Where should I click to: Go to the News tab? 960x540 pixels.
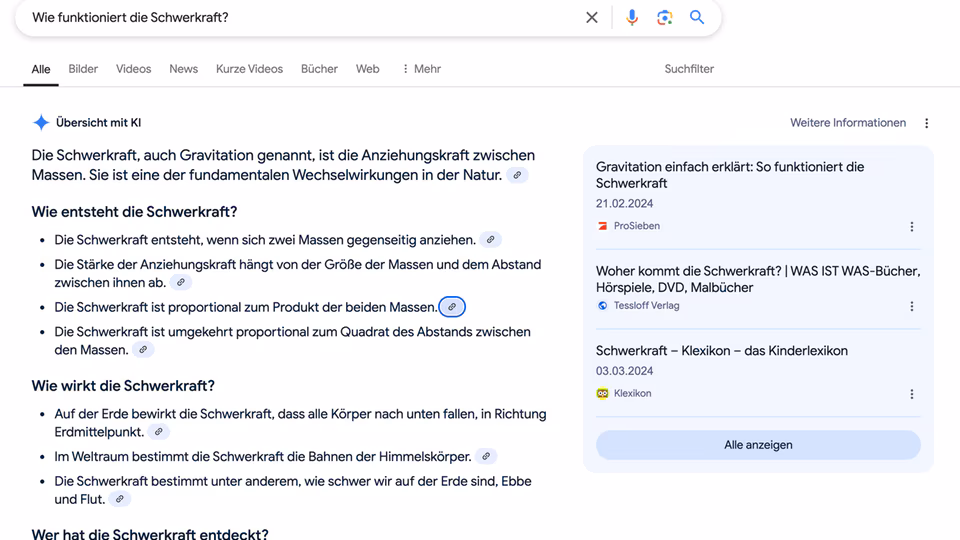pos(184,69)
